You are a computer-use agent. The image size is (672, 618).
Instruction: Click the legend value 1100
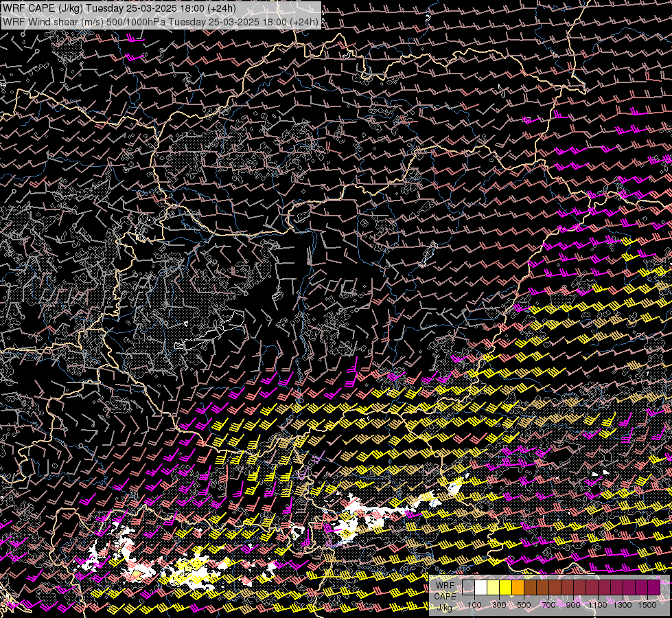[x=597, y=605]
